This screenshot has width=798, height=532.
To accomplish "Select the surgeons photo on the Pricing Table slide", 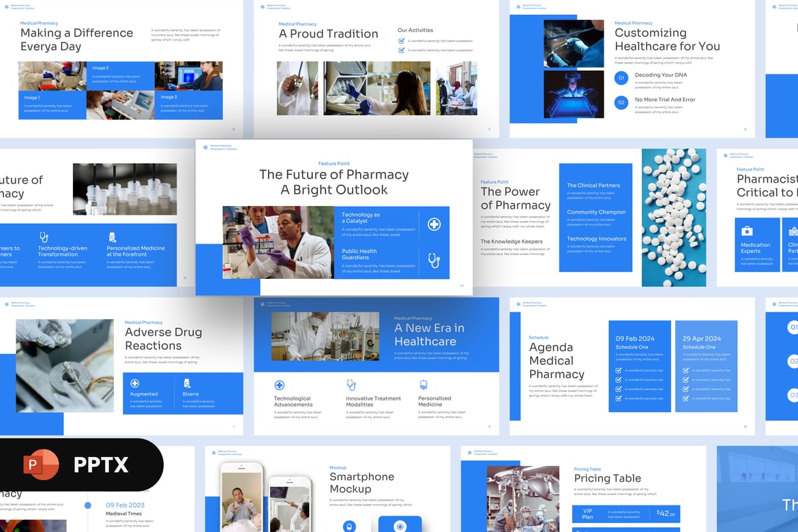I will [522, 499].
